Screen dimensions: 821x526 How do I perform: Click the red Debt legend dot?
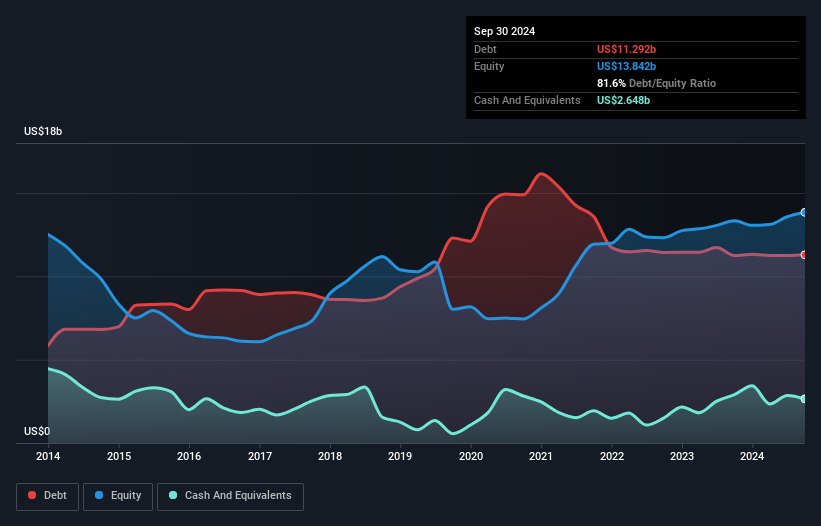coord(32,495)
